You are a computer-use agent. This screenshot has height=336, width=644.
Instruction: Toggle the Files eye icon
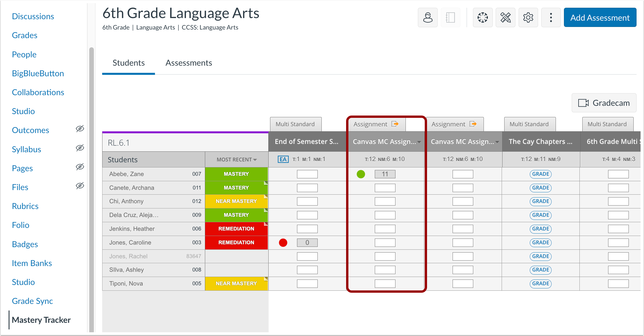(x=80, y=186)
